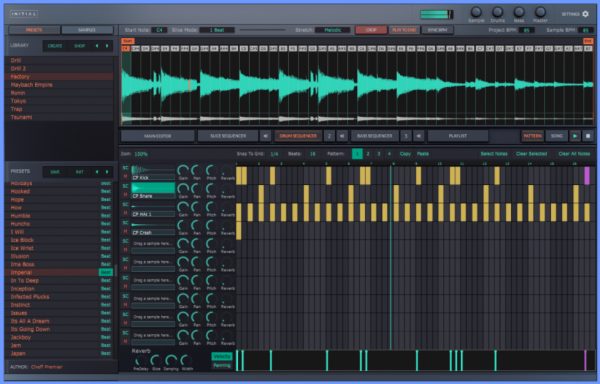Click Copy pattern button

tap(405, 154)
